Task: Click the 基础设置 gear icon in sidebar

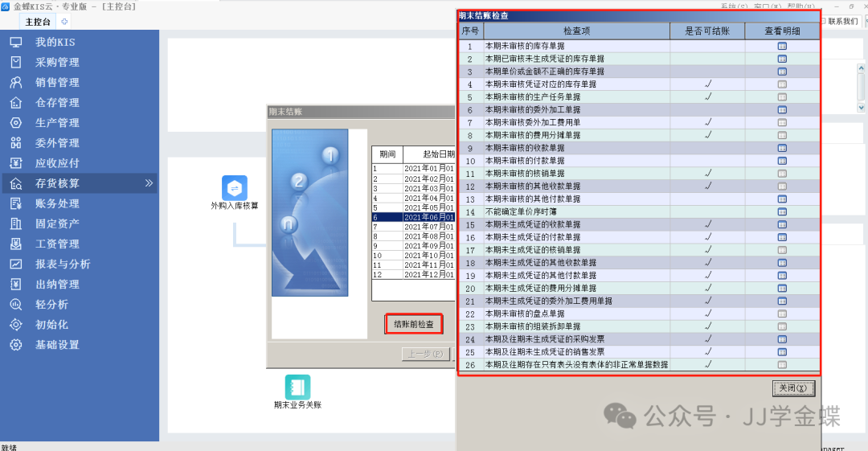Action: click(x=16, y=345)
